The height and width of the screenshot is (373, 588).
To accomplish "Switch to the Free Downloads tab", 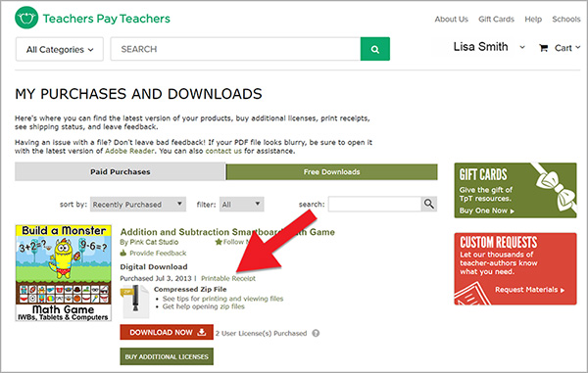I will 332,172.
